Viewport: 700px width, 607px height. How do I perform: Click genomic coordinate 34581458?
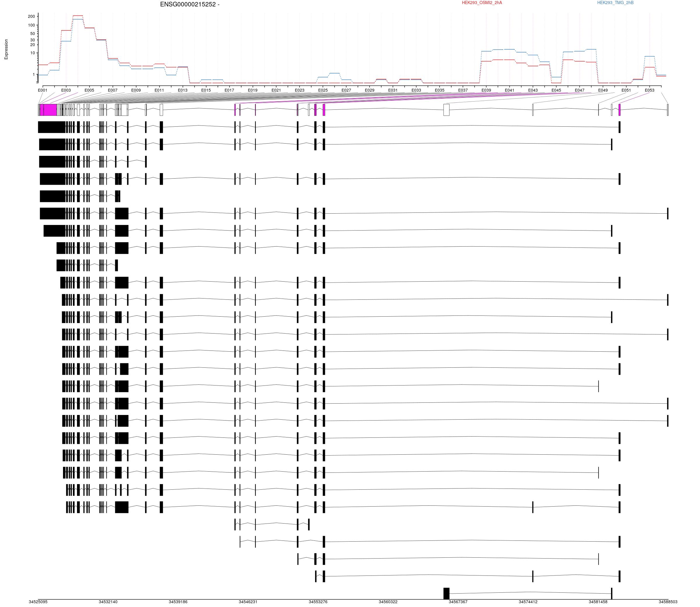coord(598,602)
